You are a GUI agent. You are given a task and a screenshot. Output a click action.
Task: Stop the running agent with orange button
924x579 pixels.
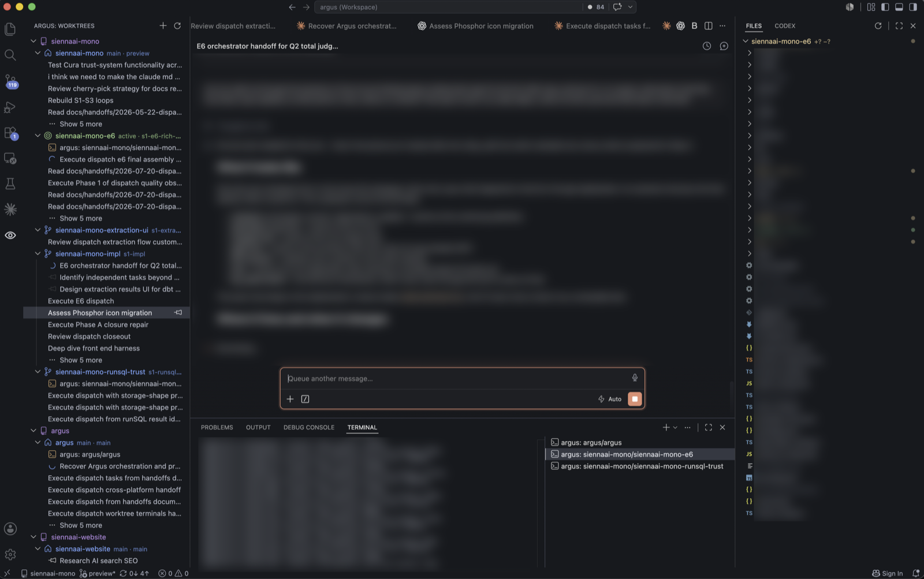pos(635,399)
